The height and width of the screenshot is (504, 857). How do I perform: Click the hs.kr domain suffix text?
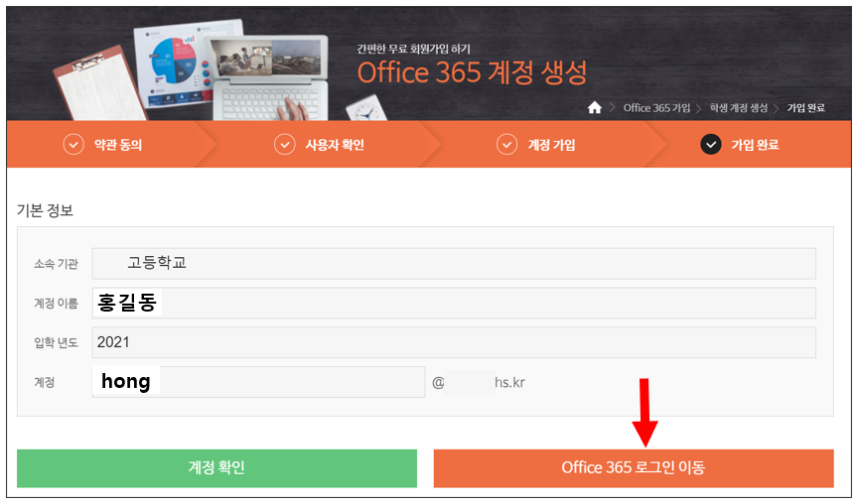click(x=510, y=382)
